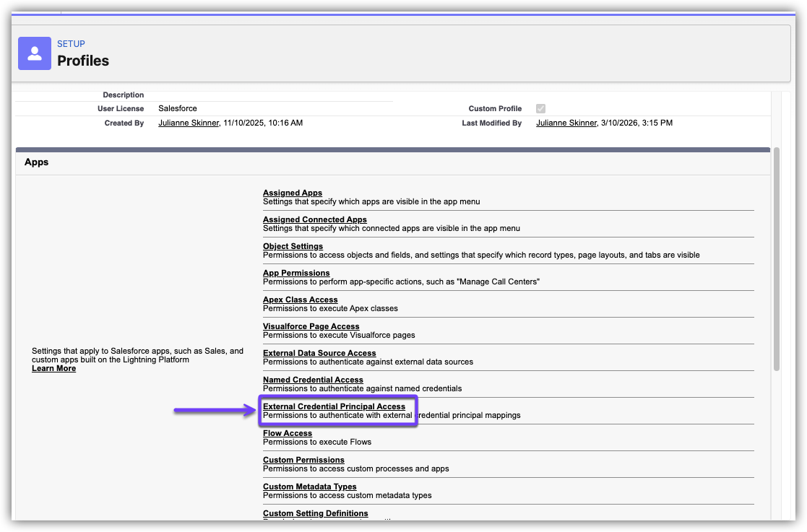Open Julianne Skinner in Last Modified By
Image resolution: width=807 pixels, height=532 pixels.
pos(566,123)
